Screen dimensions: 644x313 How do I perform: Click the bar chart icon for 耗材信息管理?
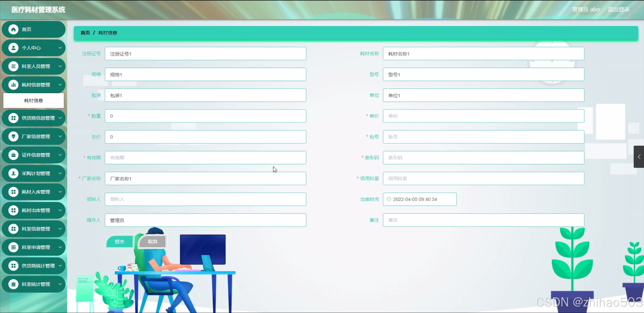coord(13,85)
